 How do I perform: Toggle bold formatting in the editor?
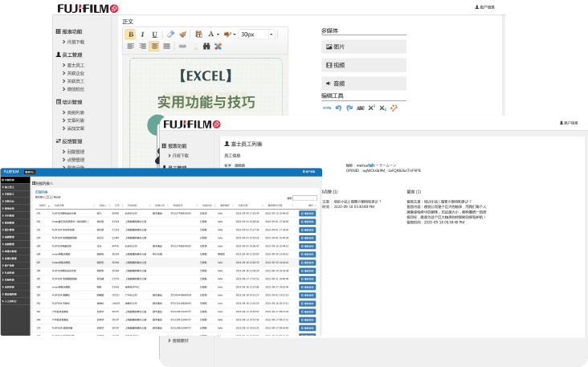pyautogui.click(x=131, y=35)
